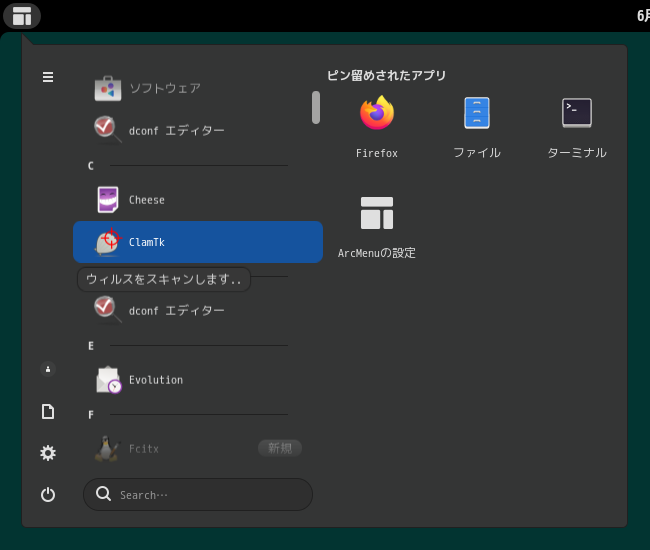This screenshot has width=650, height=550.
Task: Launch Cheese from the app list
Action: coord(198,200)
